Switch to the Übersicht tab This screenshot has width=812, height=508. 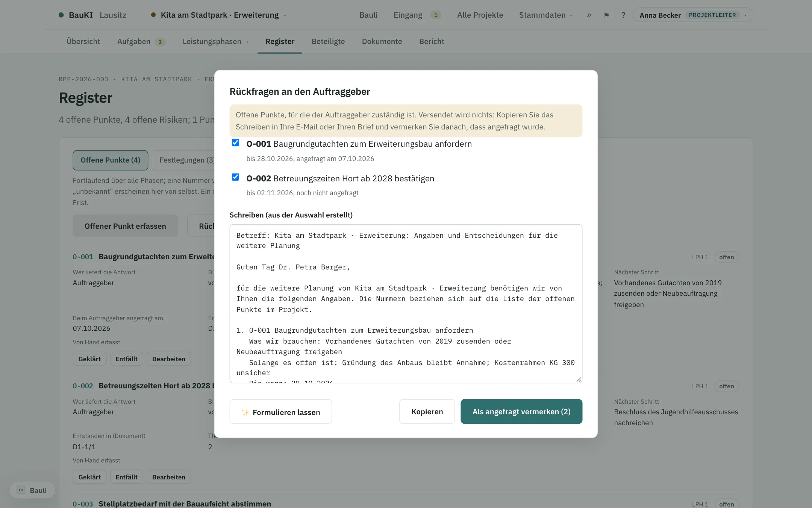[x=83, y=41]
